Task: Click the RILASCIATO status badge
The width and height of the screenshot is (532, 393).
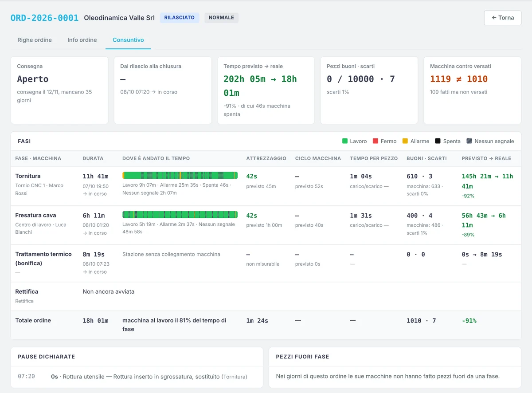Action: click(180, 18)
